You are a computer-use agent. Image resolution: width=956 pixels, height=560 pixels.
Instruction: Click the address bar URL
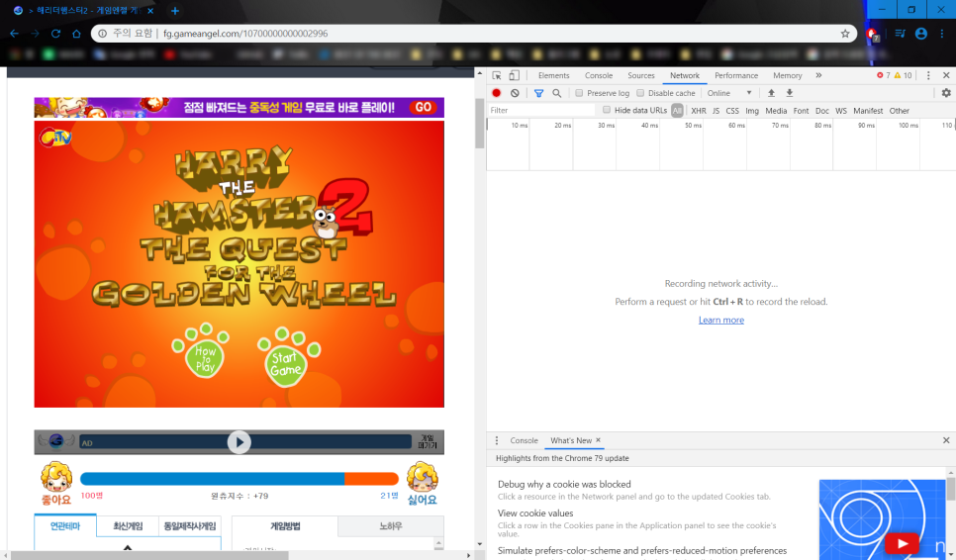[245, 34]
